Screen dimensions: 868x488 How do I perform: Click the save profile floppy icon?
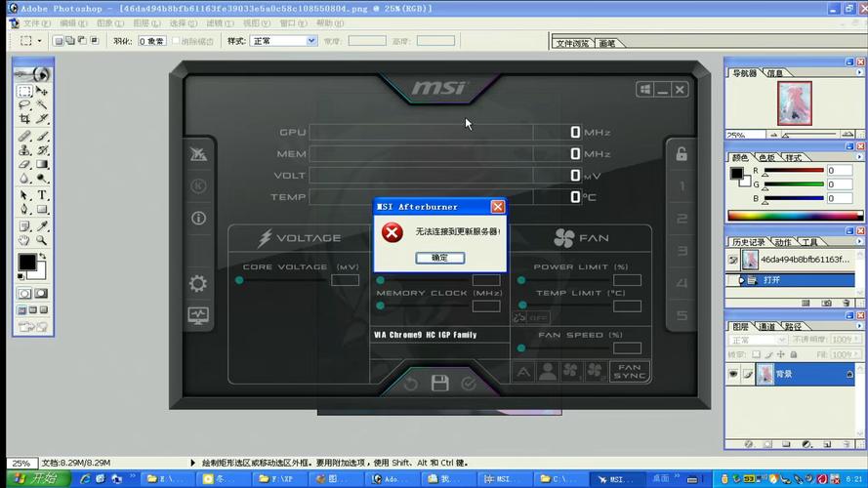pos(440,383)
